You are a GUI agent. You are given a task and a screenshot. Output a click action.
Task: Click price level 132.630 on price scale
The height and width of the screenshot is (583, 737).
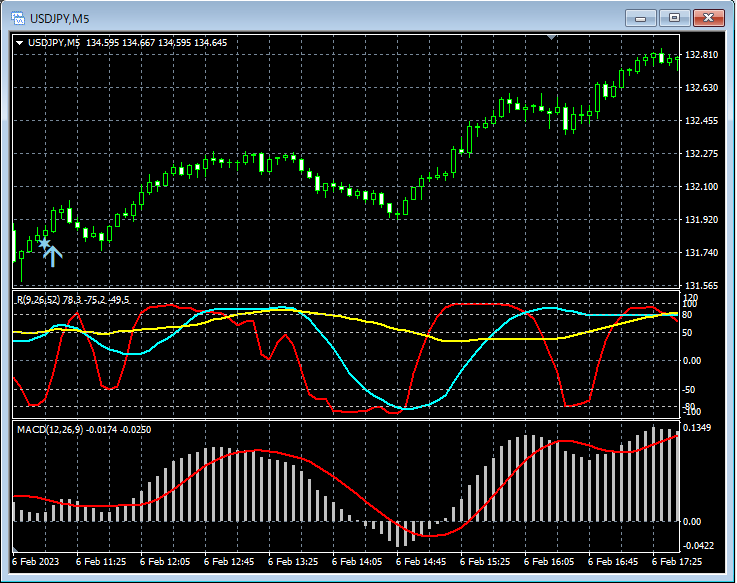click(702, 87)
